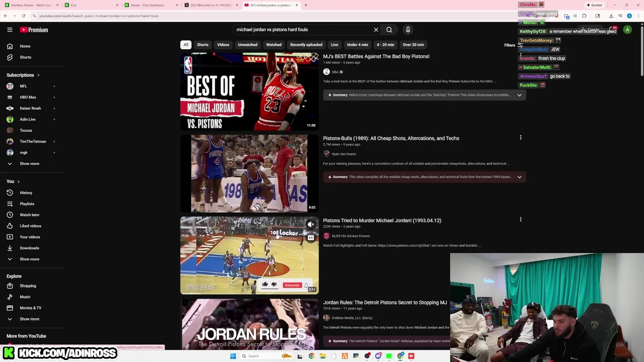Open the Windows Start menu
Image resolution: width=644 pixels, height=362 pixels.
point(233,356)
